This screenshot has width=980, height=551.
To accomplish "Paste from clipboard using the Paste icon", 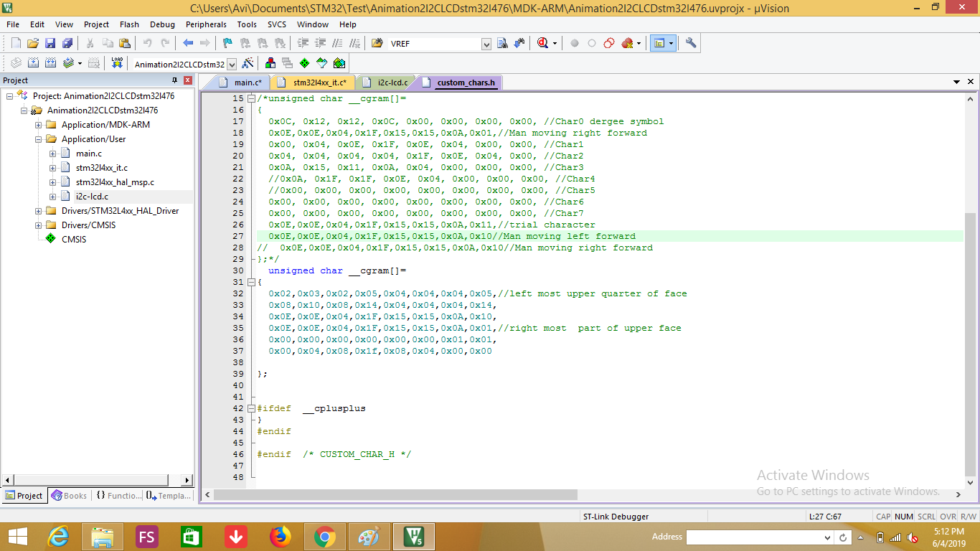I will click(x=125, y=43).
